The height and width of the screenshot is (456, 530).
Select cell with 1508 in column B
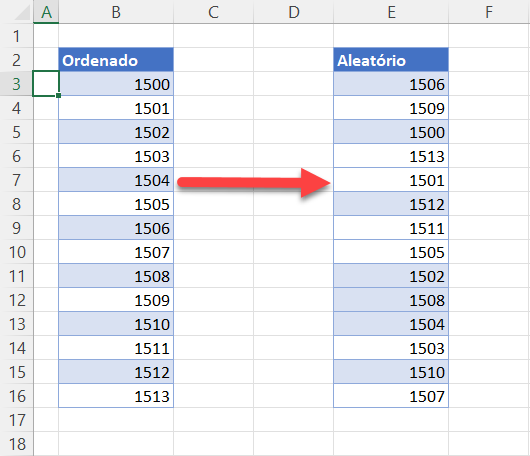[116, 276]
